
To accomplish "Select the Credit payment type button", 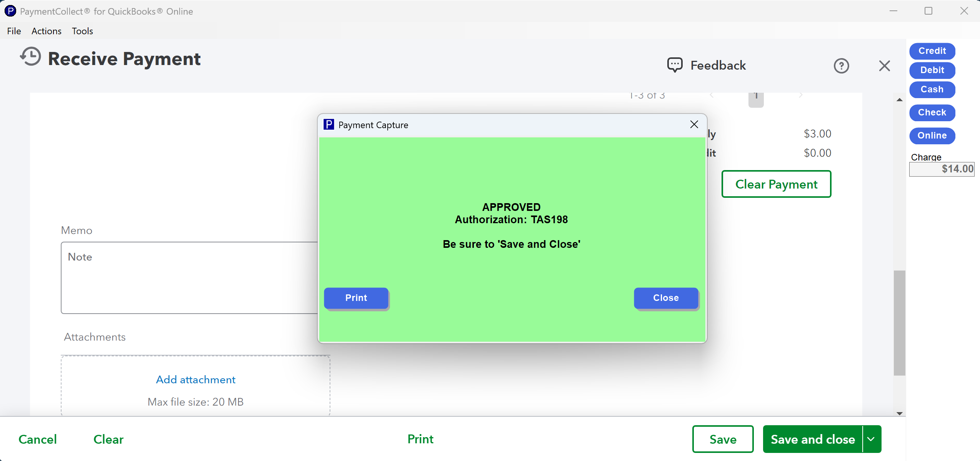I will pyautogui.click(x=932, y=51).
